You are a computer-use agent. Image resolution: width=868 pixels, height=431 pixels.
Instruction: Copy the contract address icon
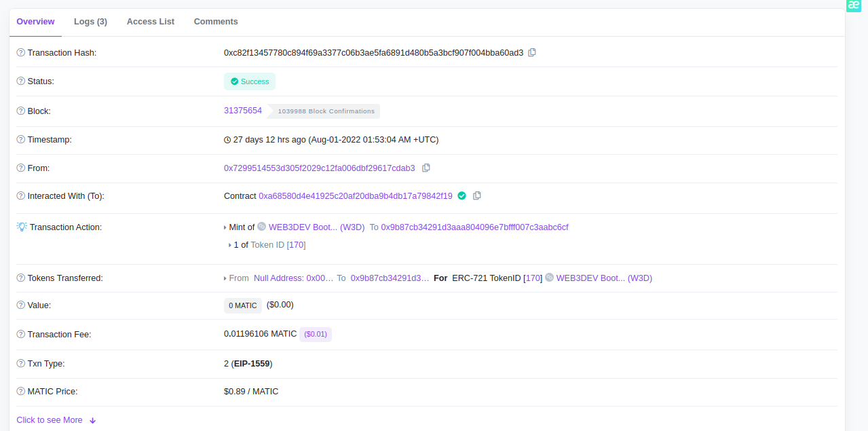coord(477,195)
